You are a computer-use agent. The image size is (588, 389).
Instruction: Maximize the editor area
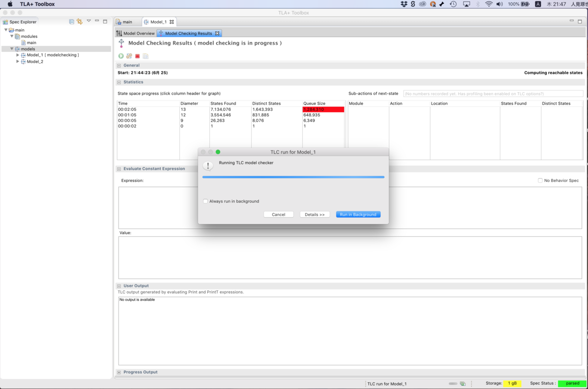(x=580, y=21)
